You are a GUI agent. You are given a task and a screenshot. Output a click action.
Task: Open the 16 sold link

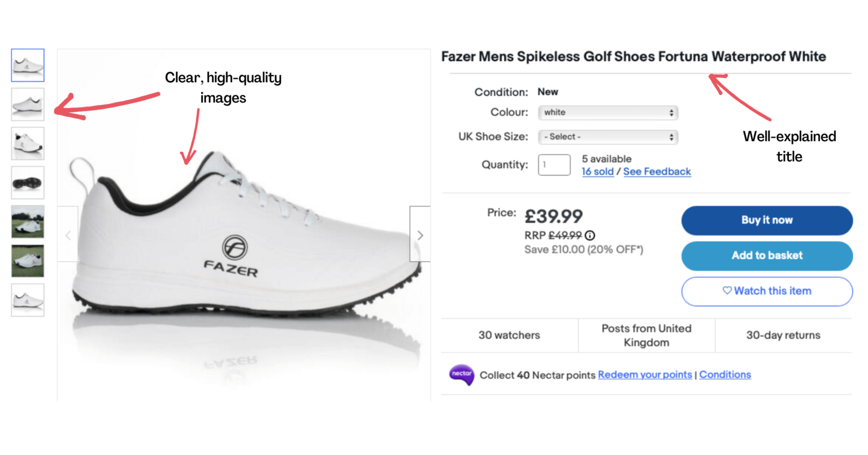[x=597, y=172]
